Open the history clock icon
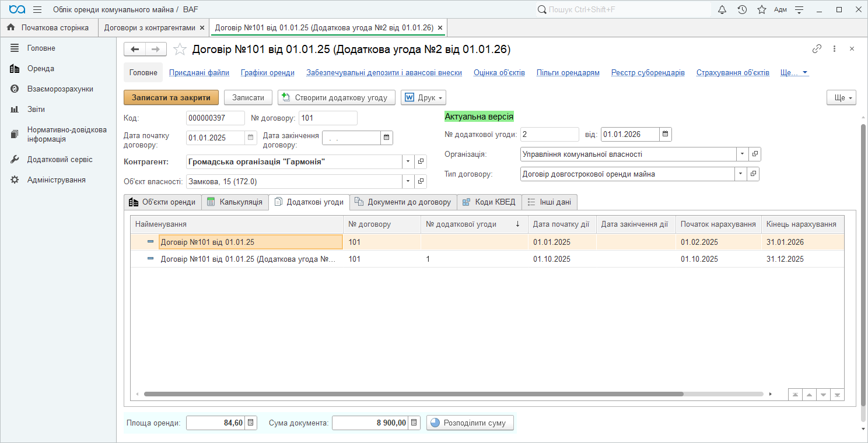The image size is (868, 443). click(742, 9)
